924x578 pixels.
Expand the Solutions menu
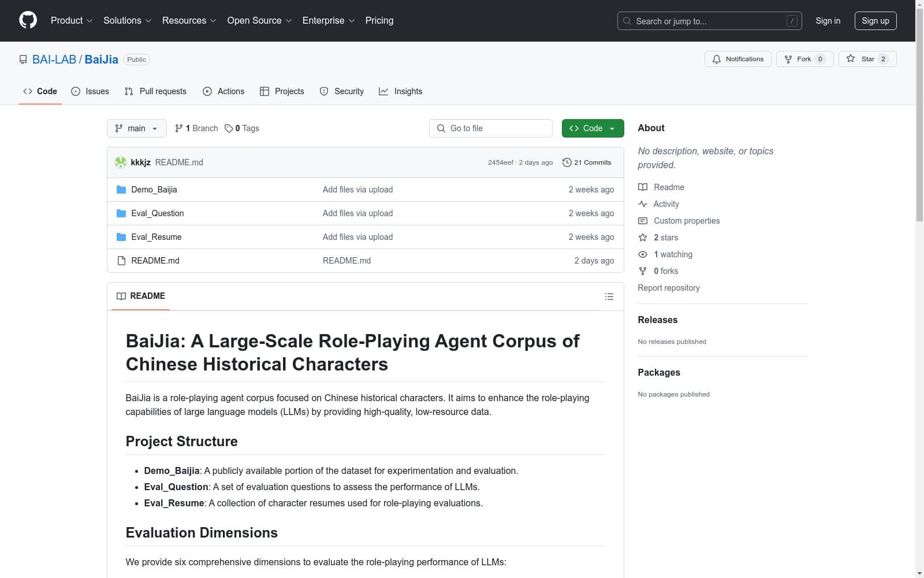127,20
